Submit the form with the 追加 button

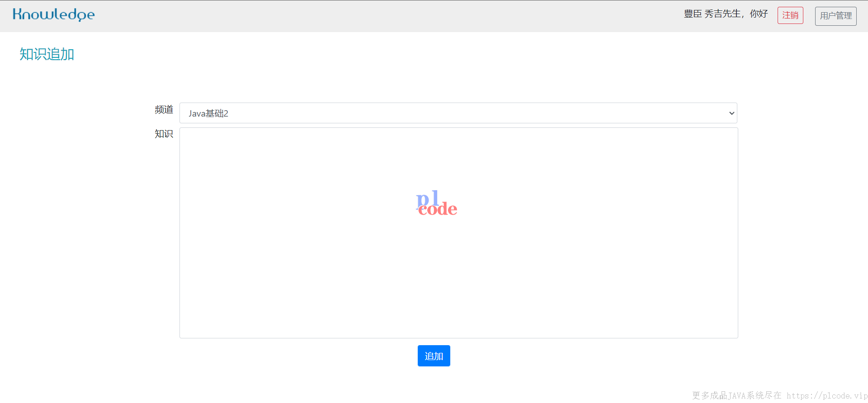434,356
